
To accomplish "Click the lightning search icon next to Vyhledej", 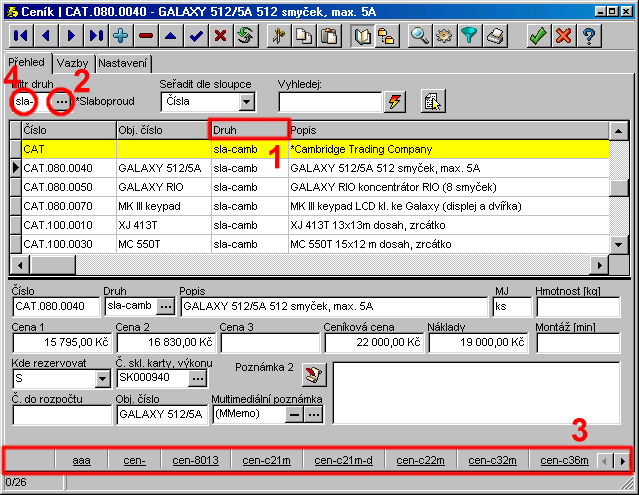I will click(395, 101).
